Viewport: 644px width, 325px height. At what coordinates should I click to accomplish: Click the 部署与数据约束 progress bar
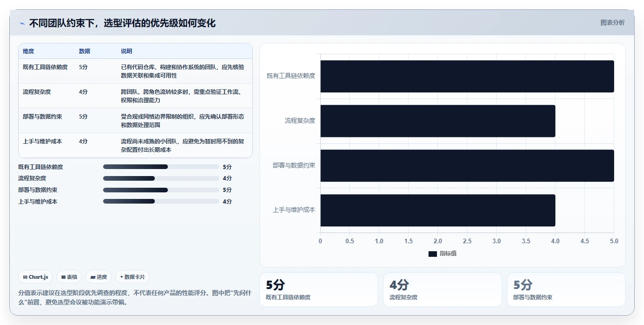(161, 190)
